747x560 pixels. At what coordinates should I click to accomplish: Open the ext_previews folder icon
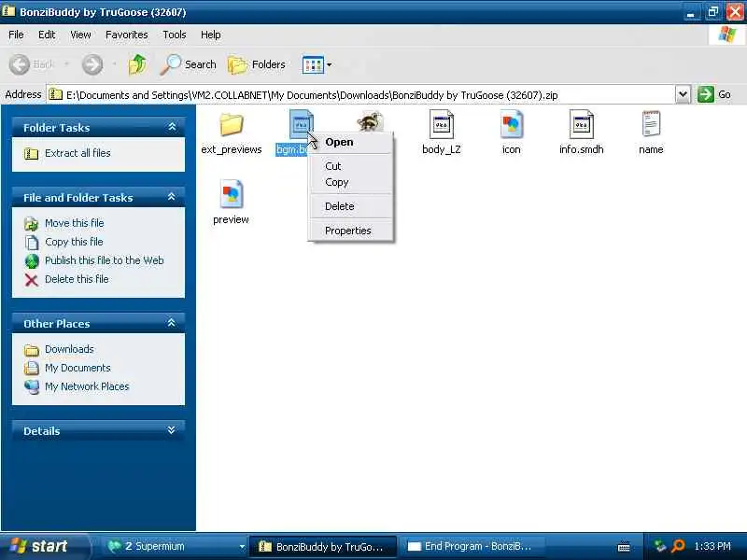(232, 125)
